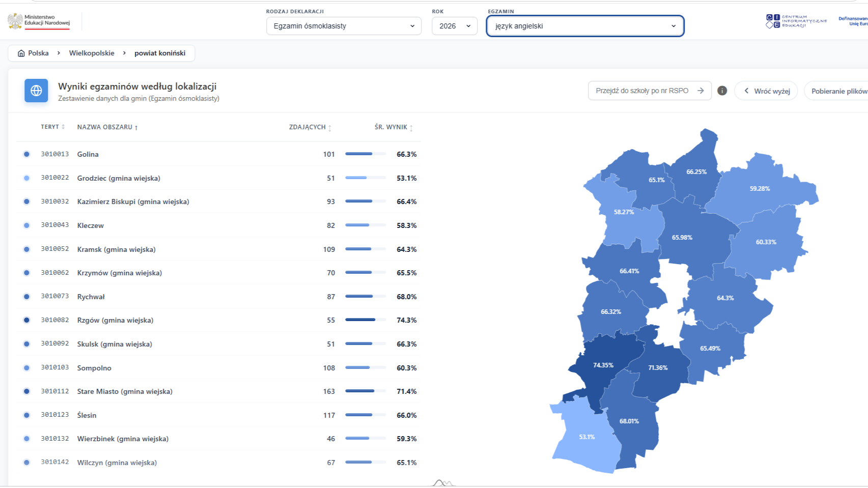Click the arrow icon in the RSPO field
The height and width of the screenshot is (488, 868).
701,91
